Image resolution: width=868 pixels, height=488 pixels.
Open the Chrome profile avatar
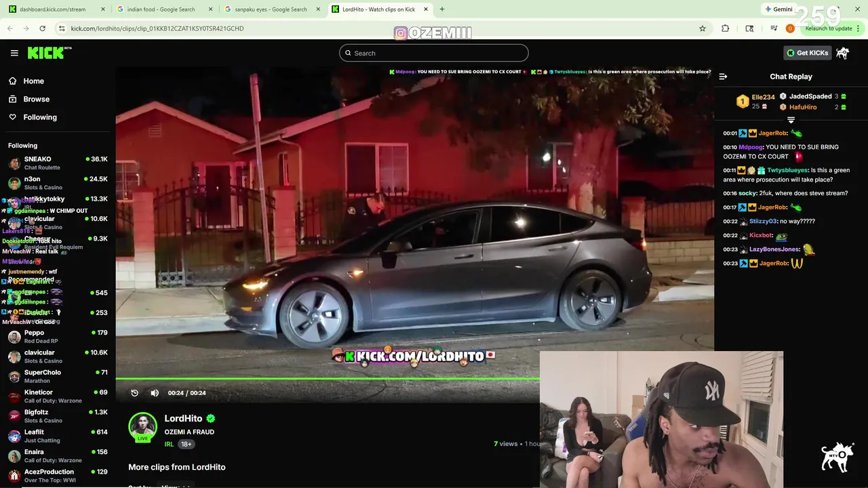coord(790,28)
